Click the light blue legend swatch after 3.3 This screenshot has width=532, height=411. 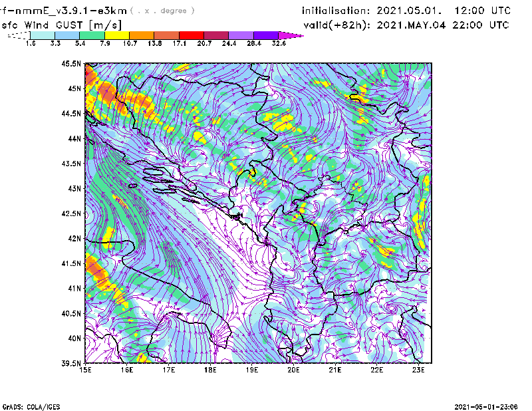67,35
